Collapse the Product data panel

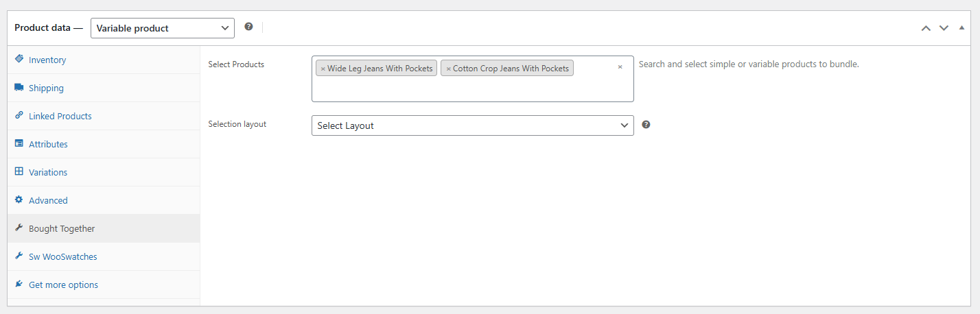click(961, 28)
